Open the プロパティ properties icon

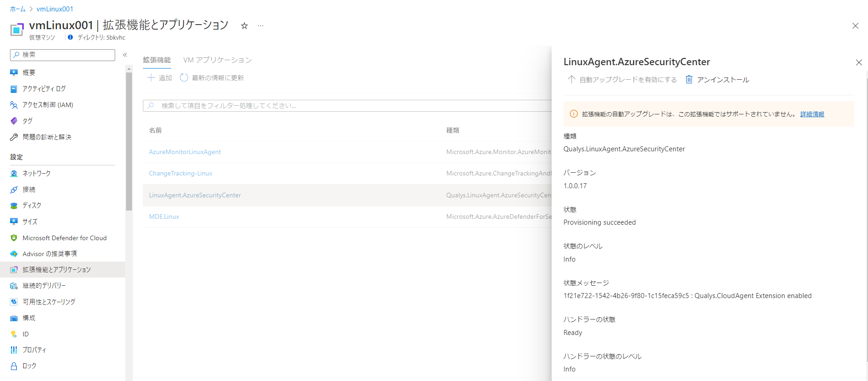point(14,350)
